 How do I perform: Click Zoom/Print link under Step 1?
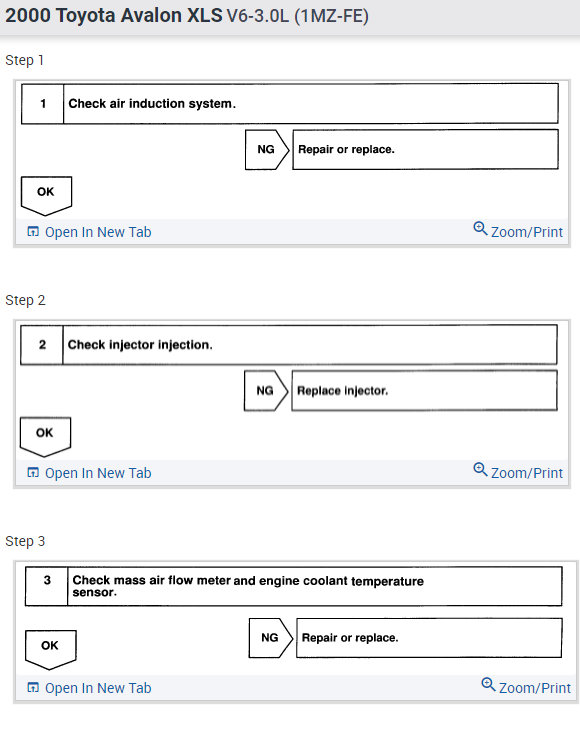click(x=527, y=232)
